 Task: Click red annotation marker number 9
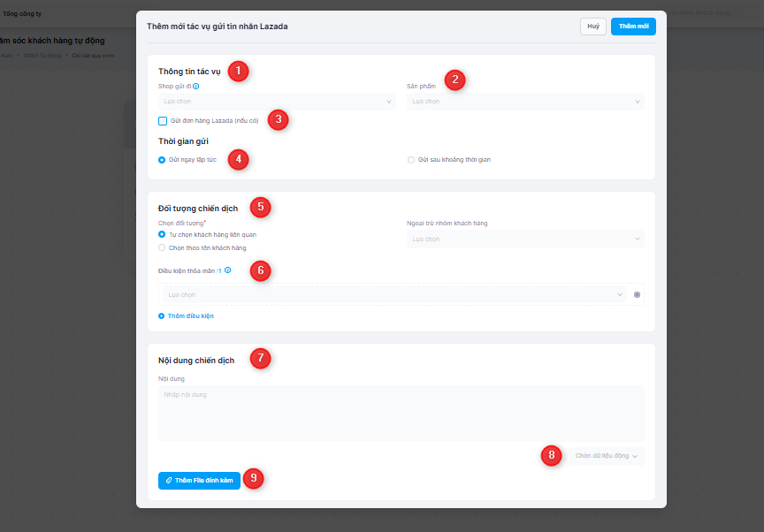point(253,479)
